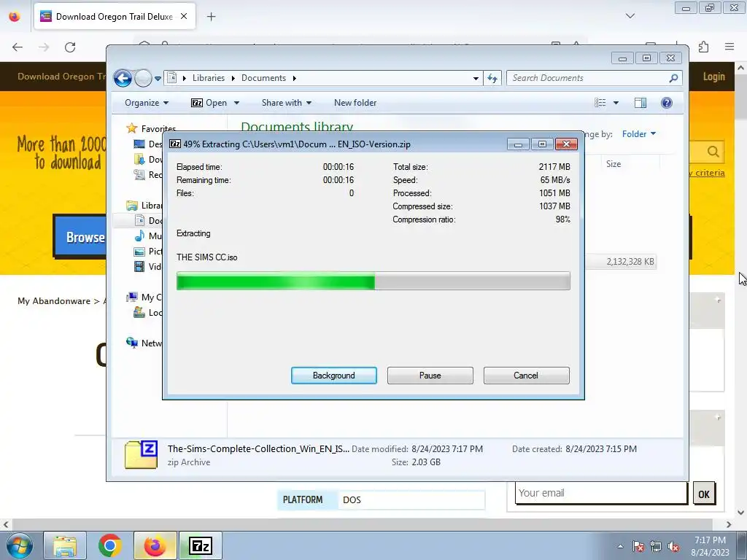747x560 pixels.
Task: Select Videos library in navigation pane
Action: pos(147,267)
